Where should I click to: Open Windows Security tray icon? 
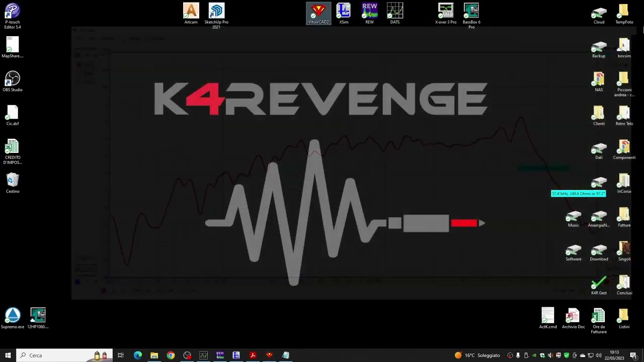tap(542, 355)
